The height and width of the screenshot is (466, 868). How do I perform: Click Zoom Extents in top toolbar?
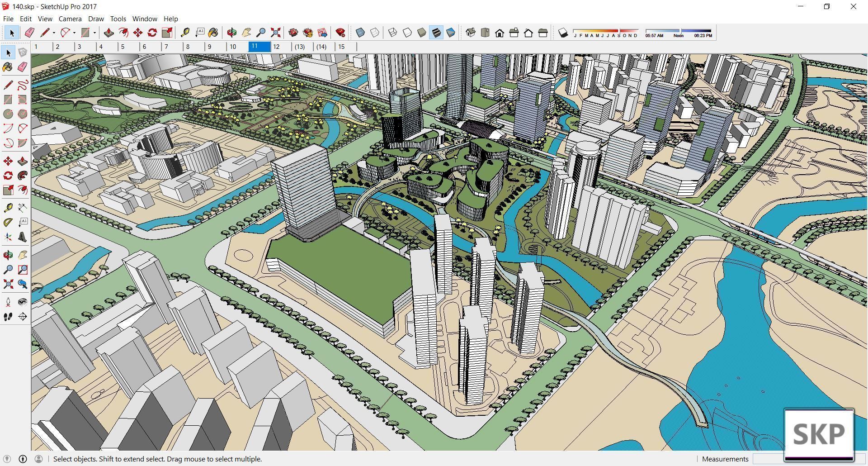click(x=275, y=33)
